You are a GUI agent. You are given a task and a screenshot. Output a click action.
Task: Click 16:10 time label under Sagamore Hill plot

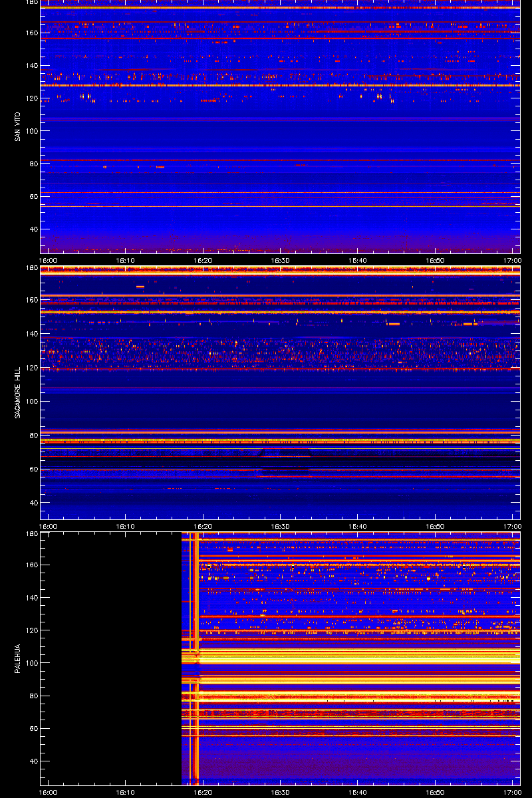click(x=126, y=527)
